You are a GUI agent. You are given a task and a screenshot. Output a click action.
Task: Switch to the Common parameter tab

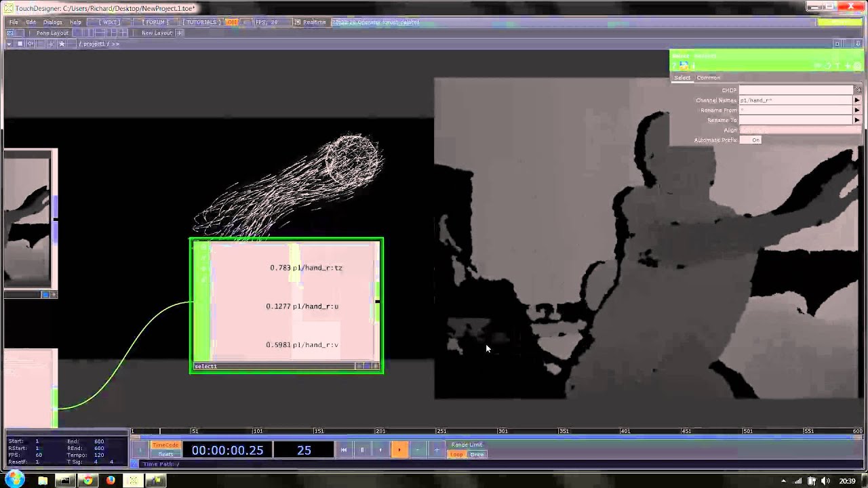click(709, 78)
